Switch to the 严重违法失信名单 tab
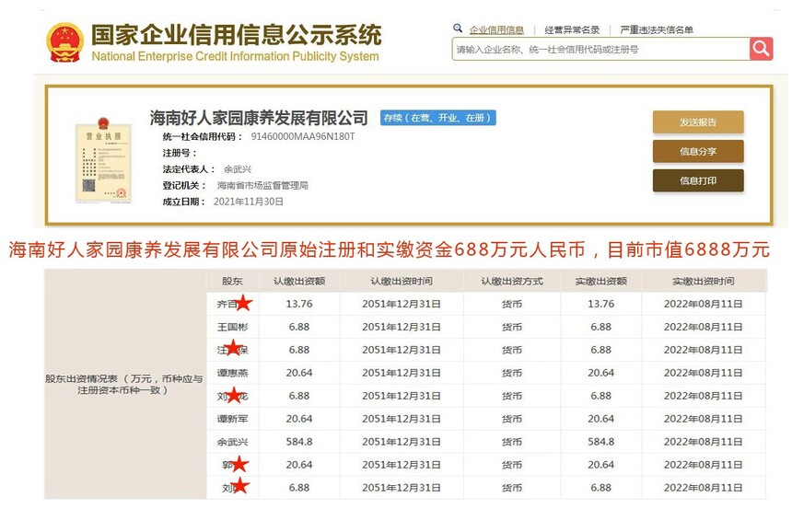Viewport: 792px width, 532px height. [x=656, y=29]
